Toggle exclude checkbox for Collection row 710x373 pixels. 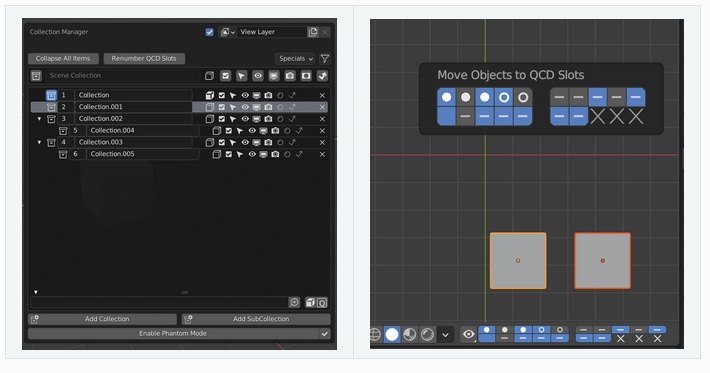pos(221,96)
